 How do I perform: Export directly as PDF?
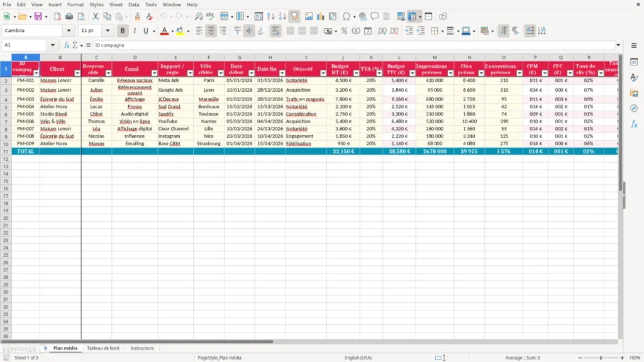57,16
